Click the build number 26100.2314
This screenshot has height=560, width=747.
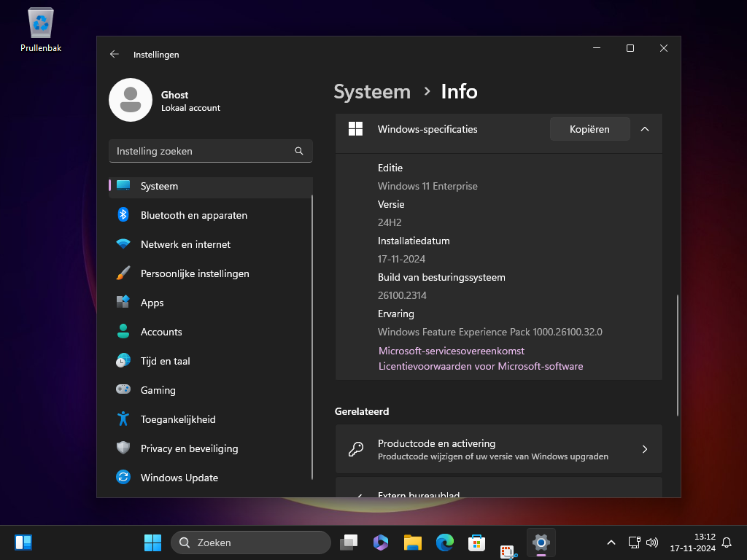click(x=402, y=295)
